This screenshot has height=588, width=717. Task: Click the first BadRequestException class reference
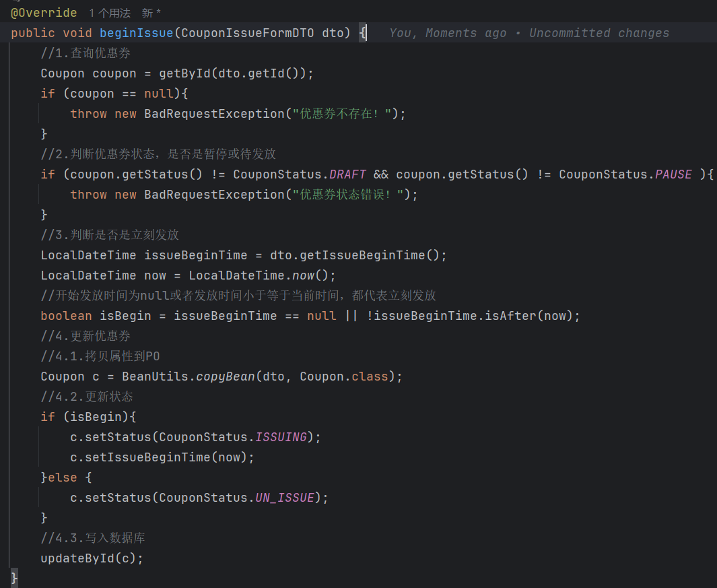pyautogui.click(x=215, y=113)
